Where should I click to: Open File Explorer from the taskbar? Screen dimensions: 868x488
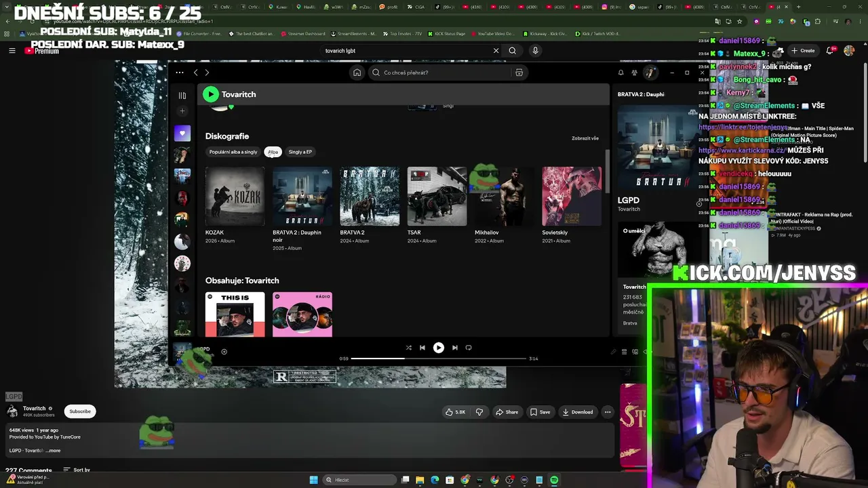pos(420,480)
